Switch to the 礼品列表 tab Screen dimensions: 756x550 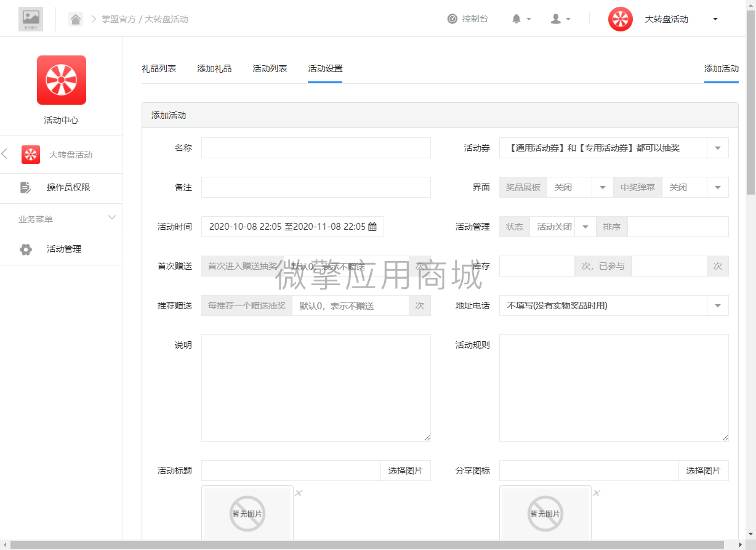coord(159,68)
